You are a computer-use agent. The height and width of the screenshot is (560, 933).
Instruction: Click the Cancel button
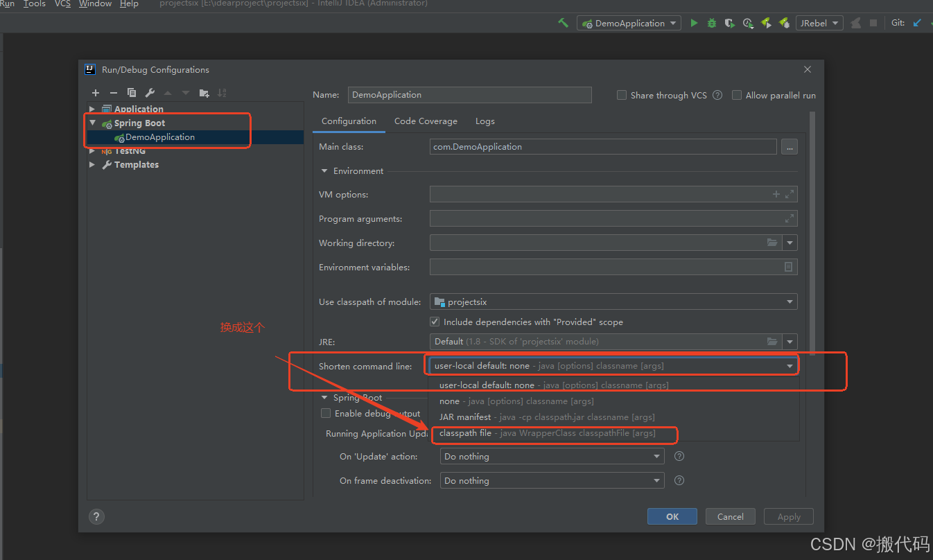pos(731,516)
